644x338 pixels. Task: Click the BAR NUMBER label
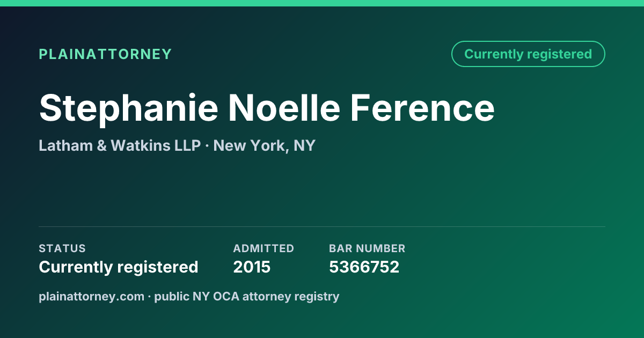click(367, 248)
